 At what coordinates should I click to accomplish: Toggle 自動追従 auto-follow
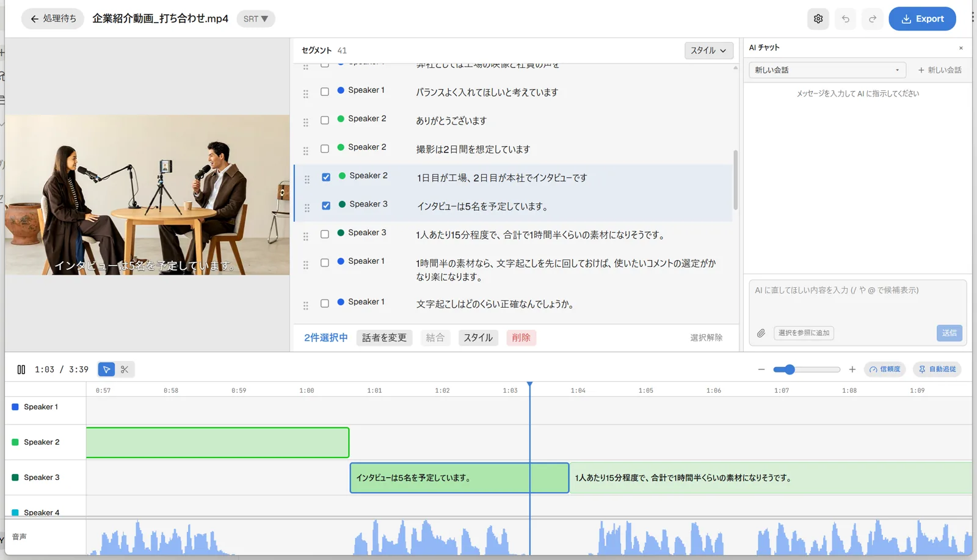coord(937,369)
